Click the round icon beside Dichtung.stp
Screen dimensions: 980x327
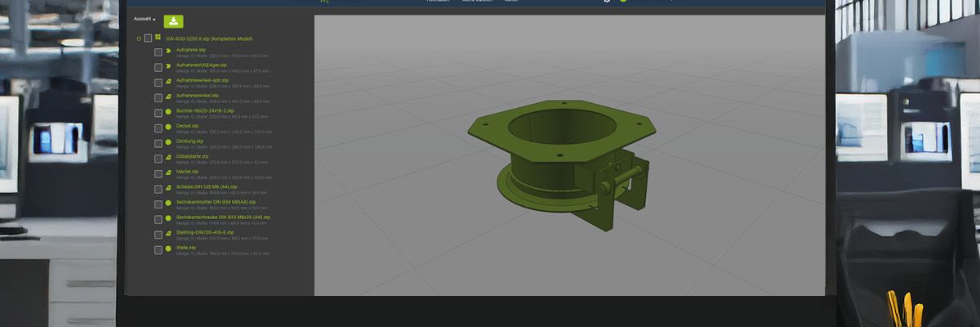[168, 142]
